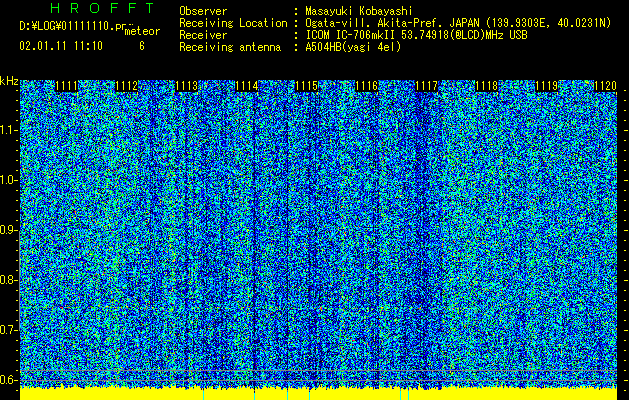Select antenna value A504HB(yagi 4el)
Image resolution: width=629 pixels, height=400 pixels.
tap(353, 47)
